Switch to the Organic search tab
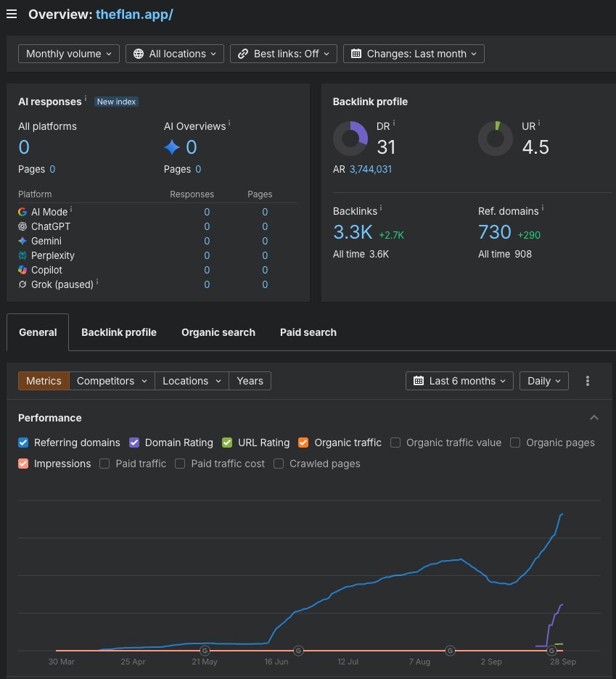 coord(218,332)
